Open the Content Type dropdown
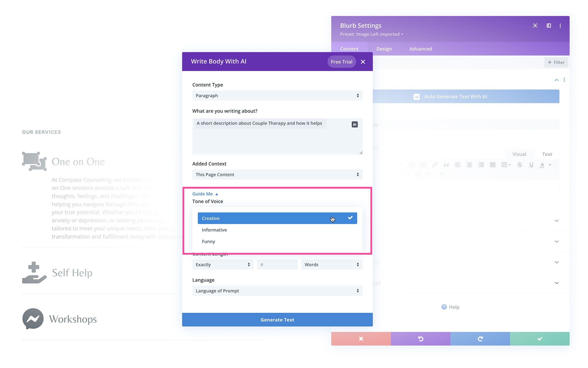This screenshot has height=368, width=588. tap(277, 95)
